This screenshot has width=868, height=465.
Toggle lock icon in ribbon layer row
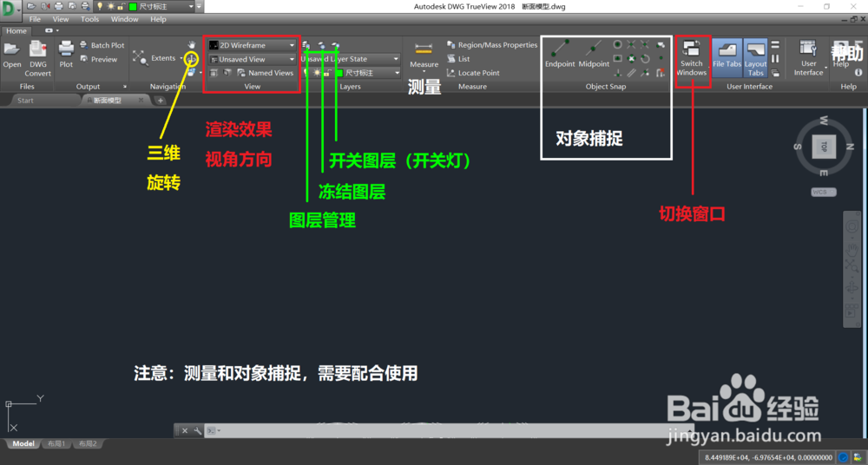pos(328,73)
